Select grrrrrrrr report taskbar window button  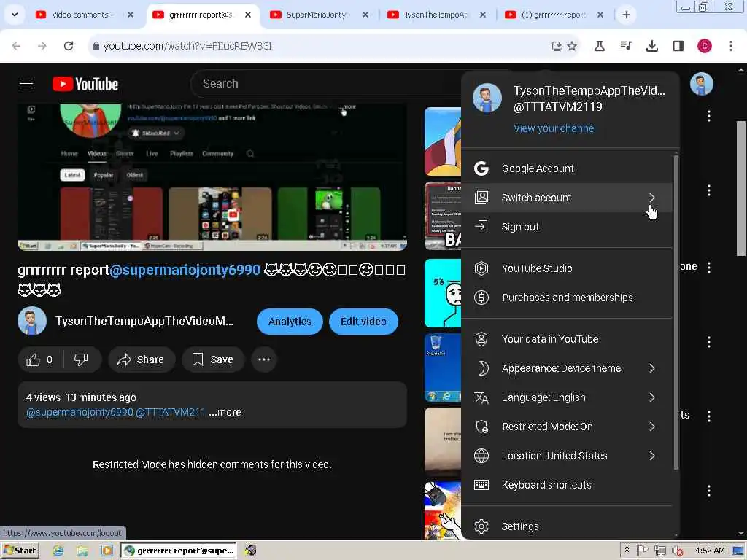(x=179, y=551)
